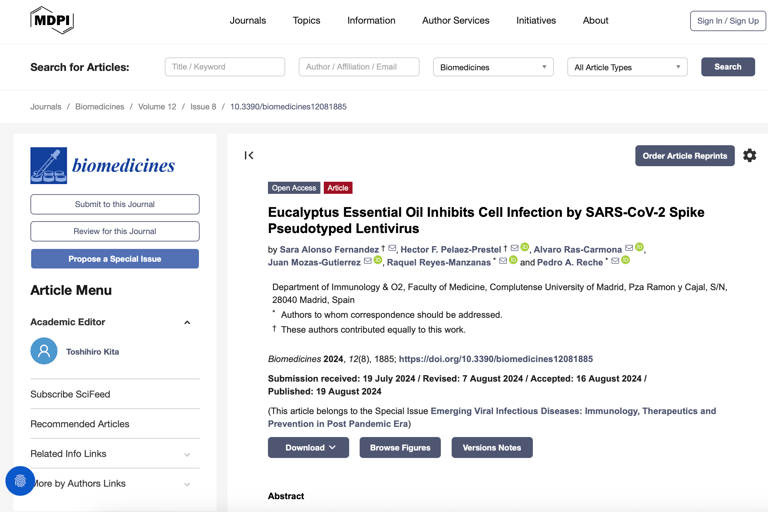Click the Title / Keyword search field
The height and width of the screenshot is (512, 768).
coord(225,67)
